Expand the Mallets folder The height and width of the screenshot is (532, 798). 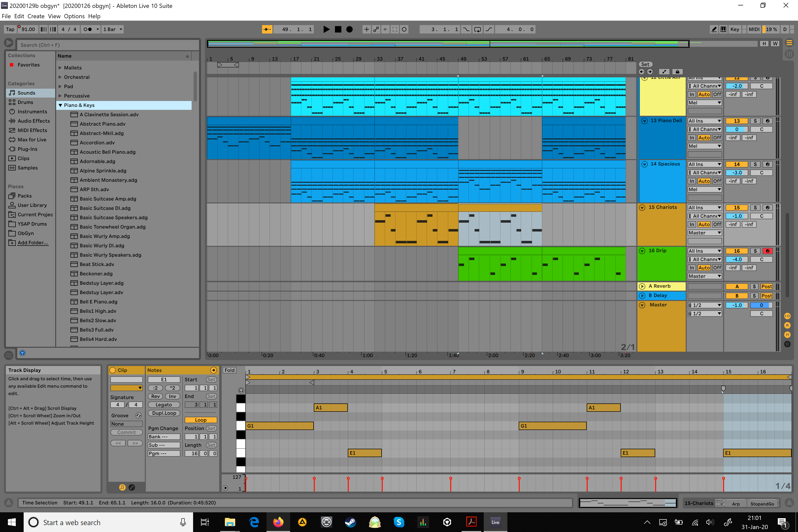(60, 68)
